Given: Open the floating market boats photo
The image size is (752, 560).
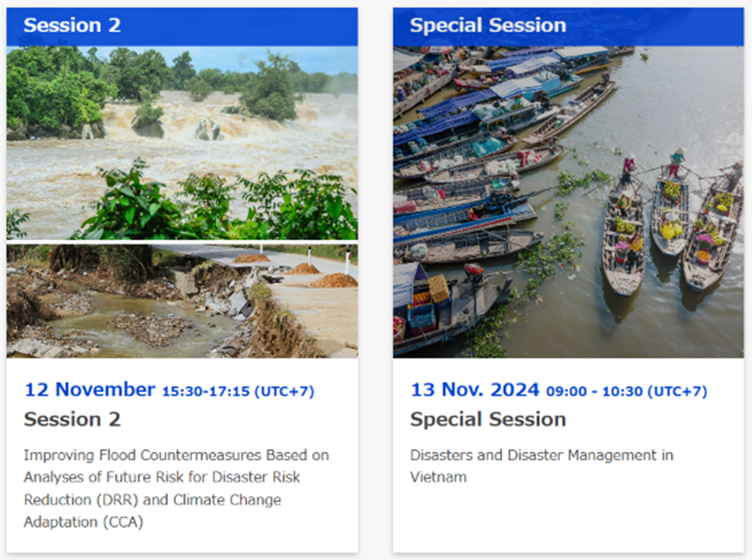Looking at the screenshot, I should 568,202.
